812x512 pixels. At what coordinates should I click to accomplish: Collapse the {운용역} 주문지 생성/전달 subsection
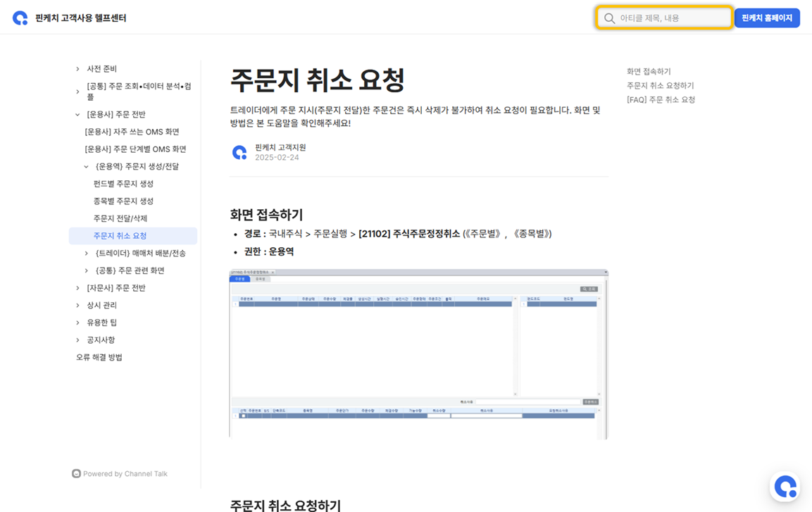87,167
